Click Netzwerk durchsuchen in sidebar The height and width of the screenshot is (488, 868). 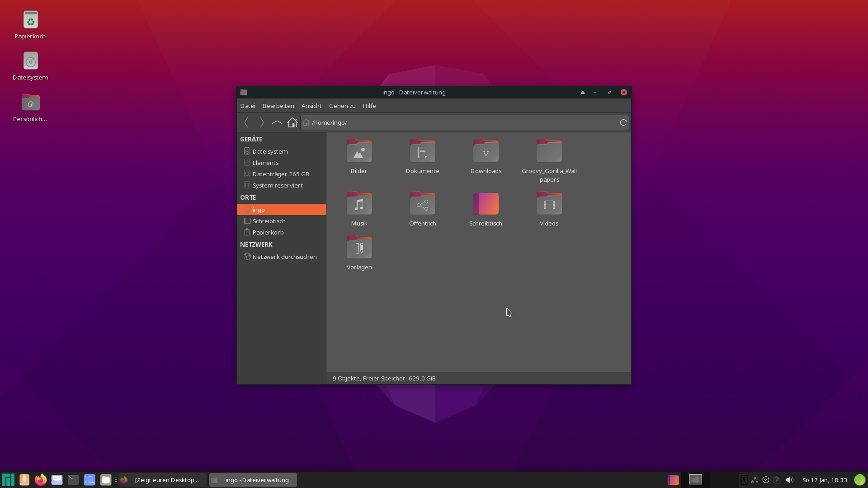[x=284, y=257]
